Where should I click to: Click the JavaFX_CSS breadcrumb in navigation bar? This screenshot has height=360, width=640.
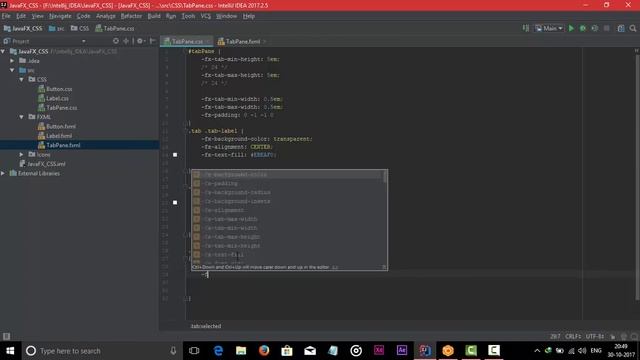point(23,28)
